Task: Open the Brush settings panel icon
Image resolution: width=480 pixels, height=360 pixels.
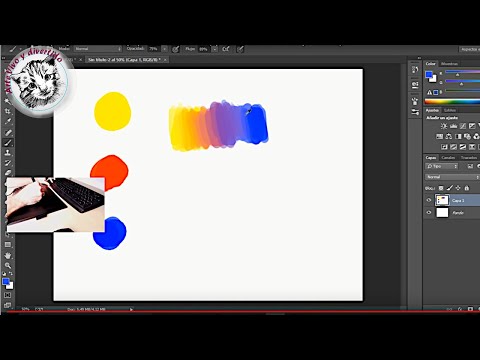Action: click(x=415, y=101)
